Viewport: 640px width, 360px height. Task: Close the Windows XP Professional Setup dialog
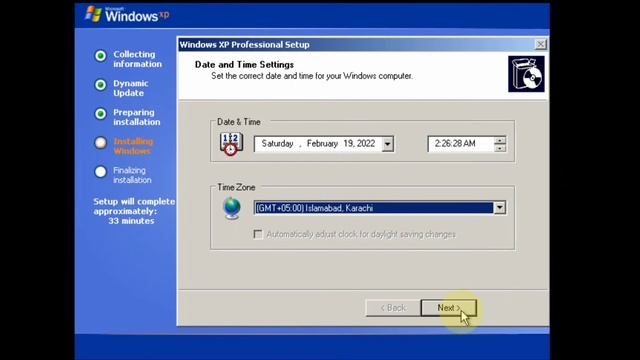[540, 44]
